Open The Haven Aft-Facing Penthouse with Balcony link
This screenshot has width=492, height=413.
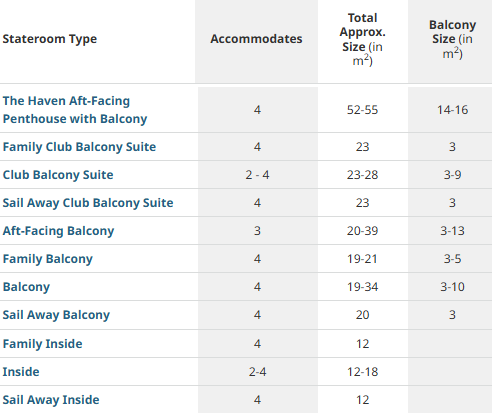[x=75, y=110]
